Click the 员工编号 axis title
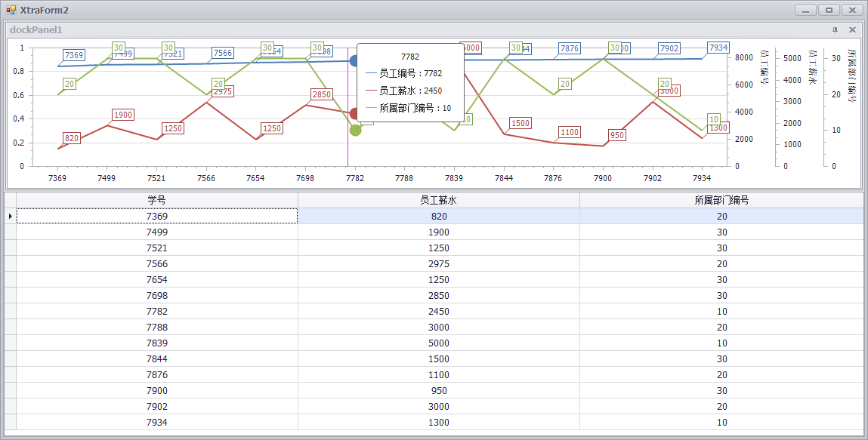The width and height of the screenshot is (868, 440). pyautogui.click(x=765, y=66)
